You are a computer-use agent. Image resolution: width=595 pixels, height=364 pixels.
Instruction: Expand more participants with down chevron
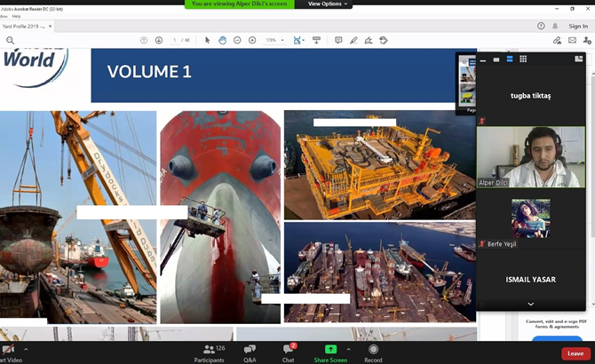530,304
